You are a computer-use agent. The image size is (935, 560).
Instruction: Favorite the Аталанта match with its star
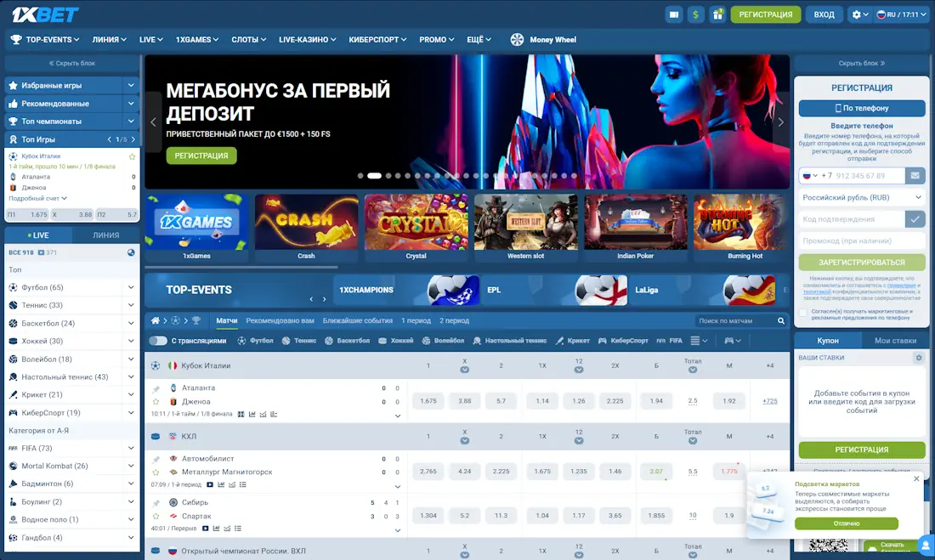coord(156,401)
